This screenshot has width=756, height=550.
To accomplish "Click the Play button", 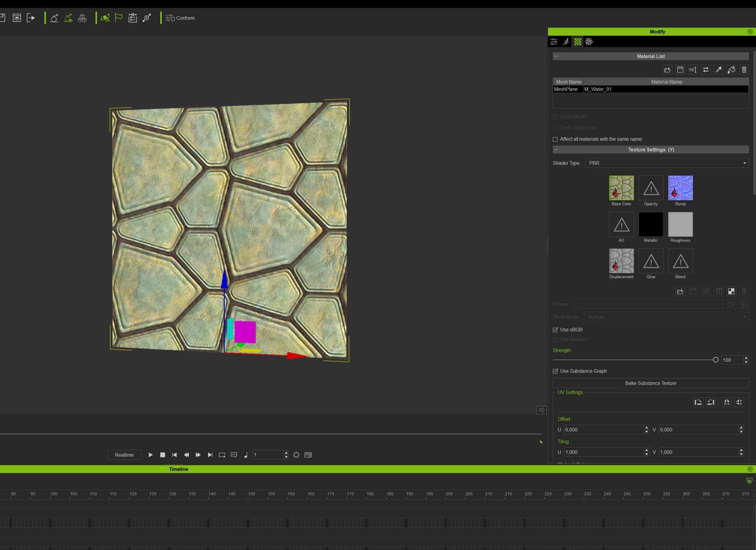I will pos(150,455).
